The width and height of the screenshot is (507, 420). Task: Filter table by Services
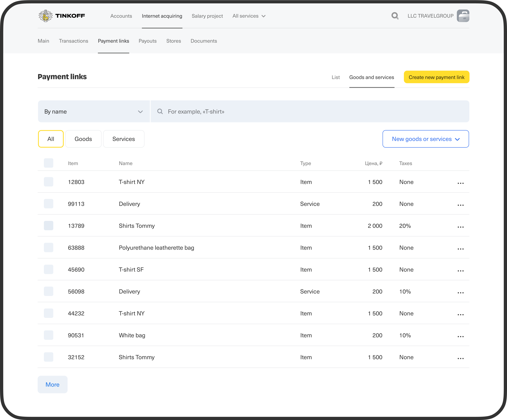pyautogui.click(x=124, y=139)
